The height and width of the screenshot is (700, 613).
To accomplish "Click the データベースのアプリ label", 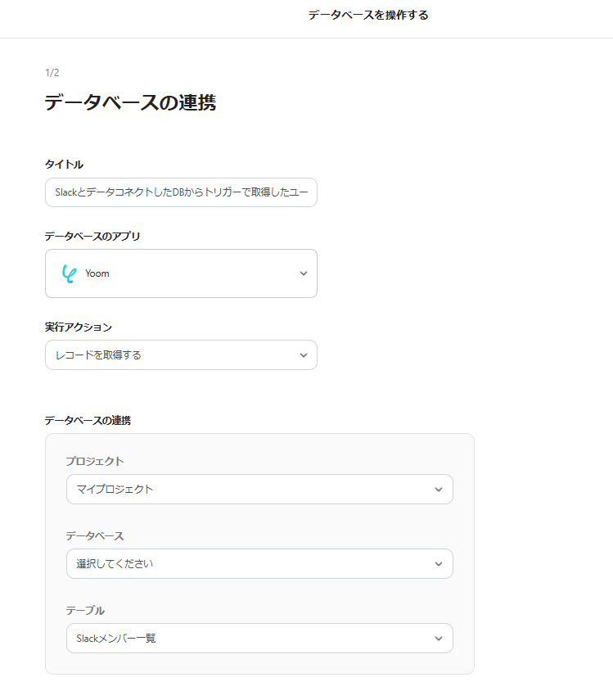I will (x=92, y=237).
